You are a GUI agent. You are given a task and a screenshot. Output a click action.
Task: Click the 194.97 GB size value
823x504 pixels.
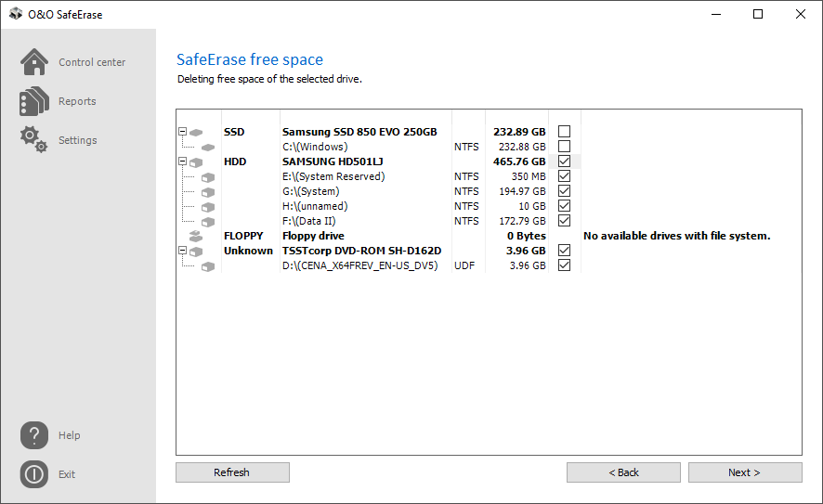coord(522,191)
